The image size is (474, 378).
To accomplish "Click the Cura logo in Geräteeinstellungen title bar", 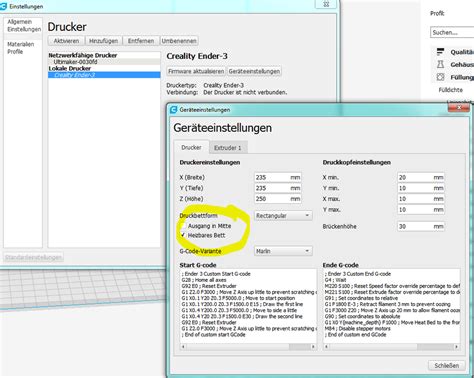I will point(173,110).
